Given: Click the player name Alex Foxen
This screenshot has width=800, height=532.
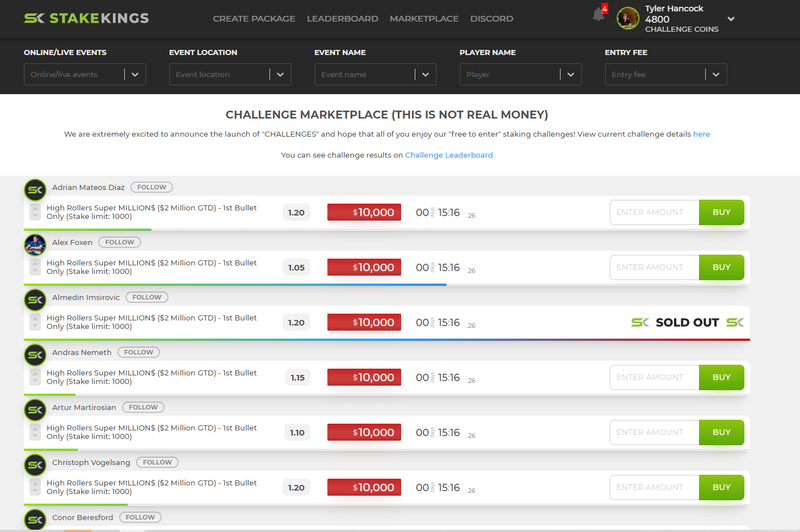Looking at the screenshot, I should tap(72, 242).
